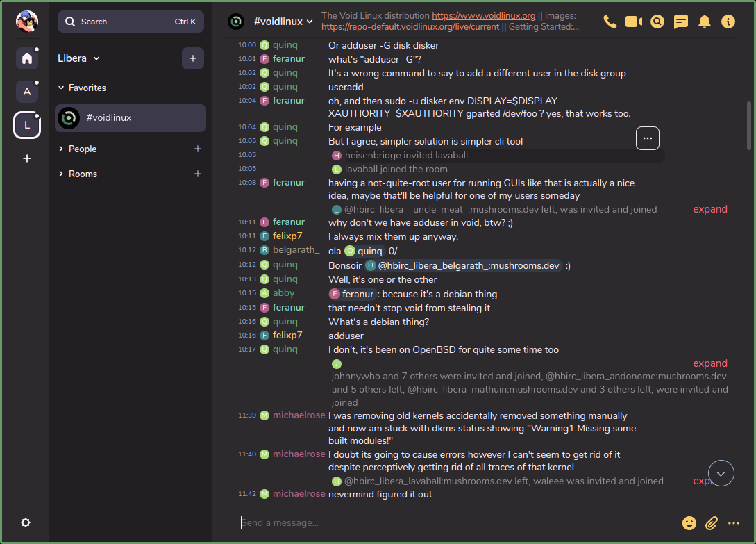Click the quinq mention pill
The width and height of the screenshot is (756, 544).
[364, 251]
